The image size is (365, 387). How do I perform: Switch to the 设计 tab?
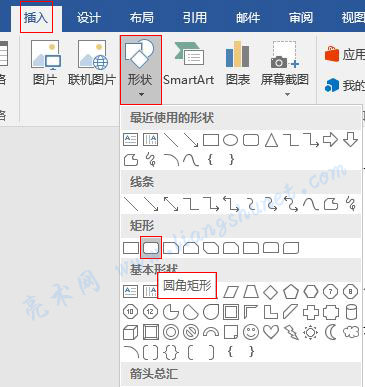pos(89,18)
